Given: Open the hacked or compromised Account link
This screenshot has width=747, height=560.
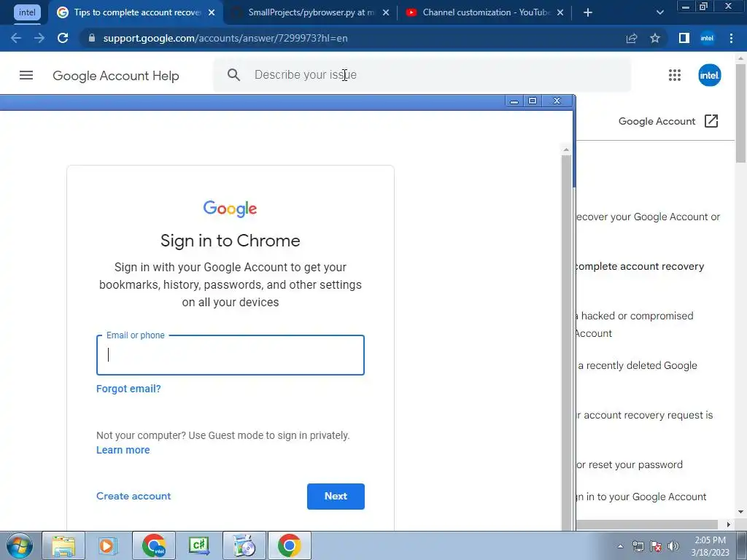Looking at the screenshot, I should pos(635,324).
